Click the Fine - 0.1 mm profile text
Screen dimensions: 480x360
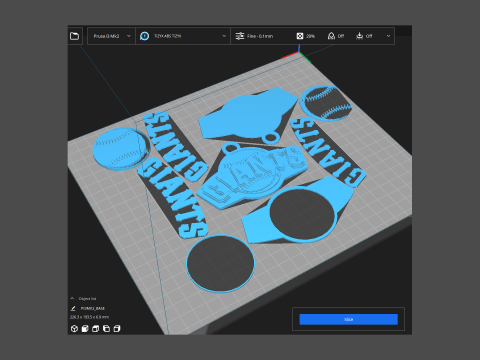click(x=260, y=36)
